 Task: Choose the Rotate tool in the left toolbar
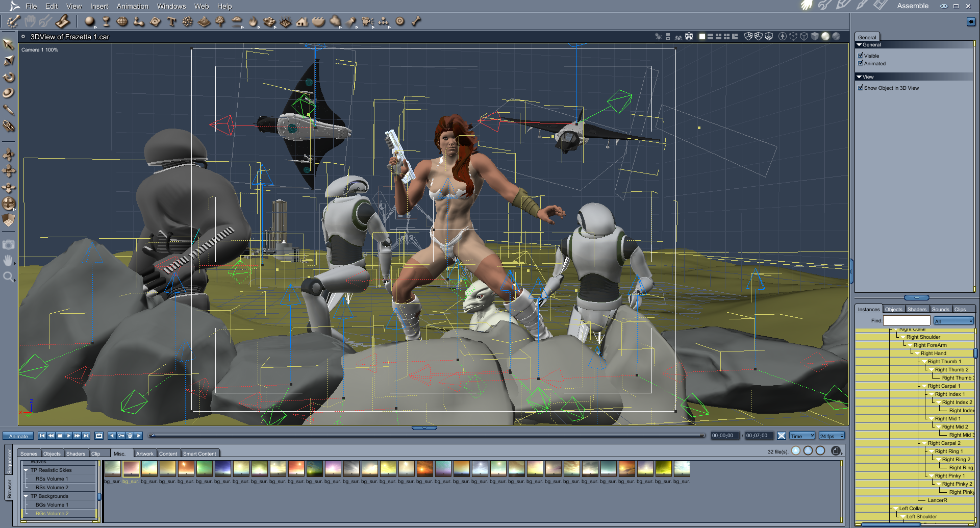pos(9,78)
